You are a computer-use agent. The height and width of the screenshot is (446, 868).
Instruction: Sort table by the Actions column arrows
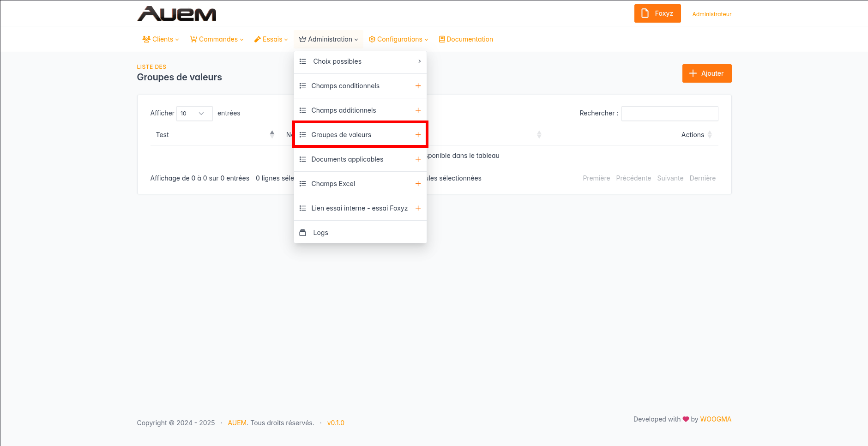click(710, 135)
